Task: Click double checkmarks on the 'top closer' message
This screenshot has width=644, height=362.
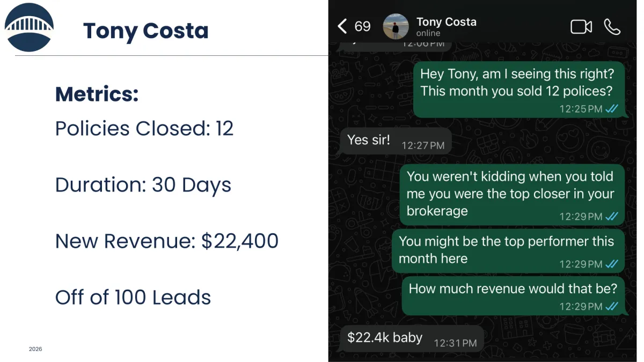Action: click(x=612, y=217)
